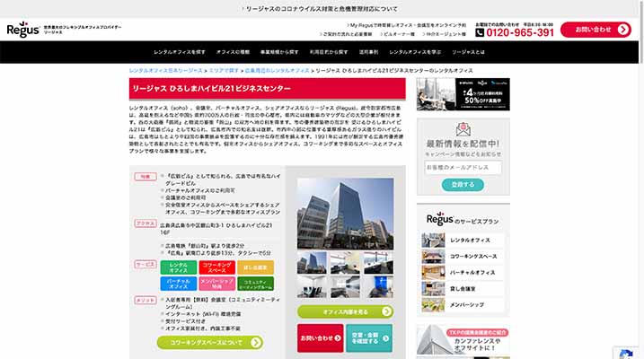Click the email address input field
644x359 pixels.
(463, 168)
